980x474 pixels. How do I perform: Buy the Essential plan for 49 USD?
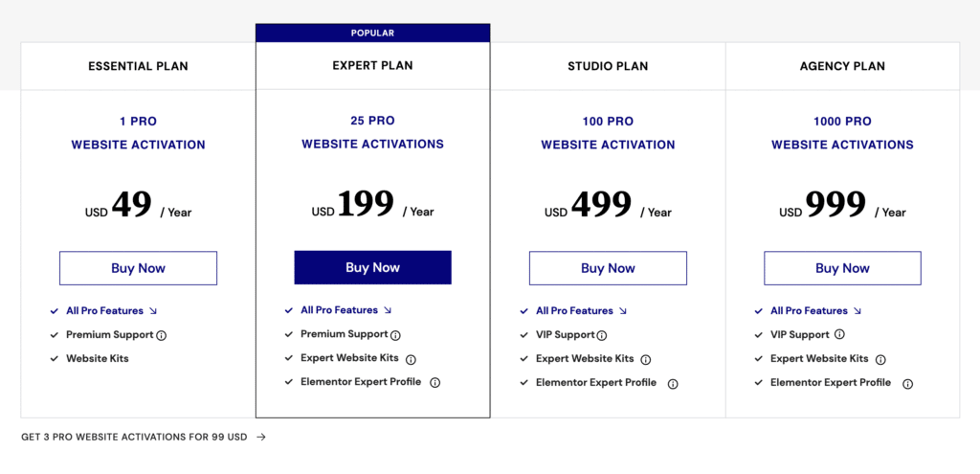(138, 268)
